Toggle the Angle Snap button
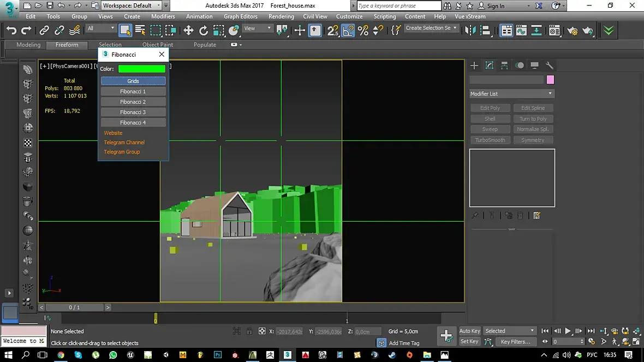Image resolution: width=644 pixels, height=362 pixels. pyautogui.click(x=348, y=31)
